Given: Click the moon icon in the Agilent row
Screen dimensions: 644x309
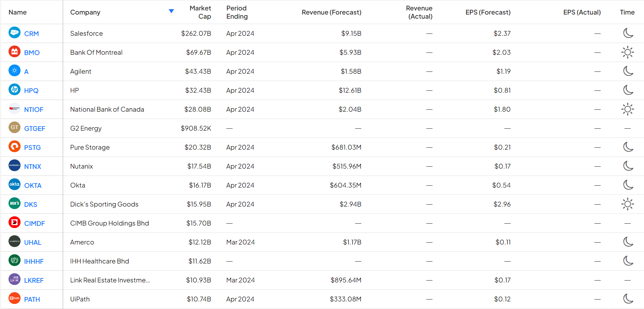Looking at the screenshot, I should tap(628, 71).
